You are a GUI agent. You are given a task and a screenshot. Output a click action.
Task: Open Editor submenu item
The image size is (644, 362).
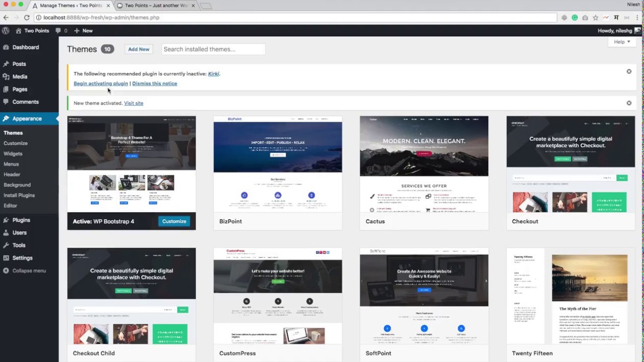pos(11,206)
